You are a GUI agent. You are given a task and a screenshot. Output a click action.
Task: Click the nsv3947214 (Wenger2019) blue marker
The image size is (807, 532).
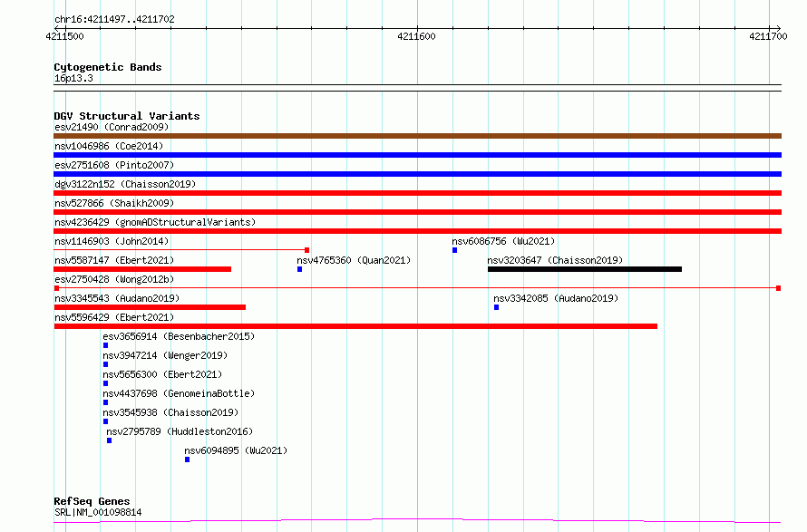point(105,364)
